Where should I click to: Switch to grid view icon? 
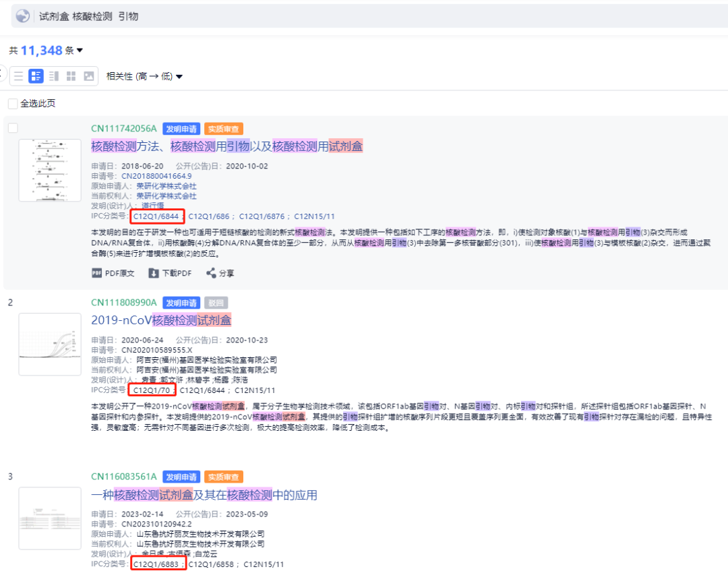tap(71, 76)
